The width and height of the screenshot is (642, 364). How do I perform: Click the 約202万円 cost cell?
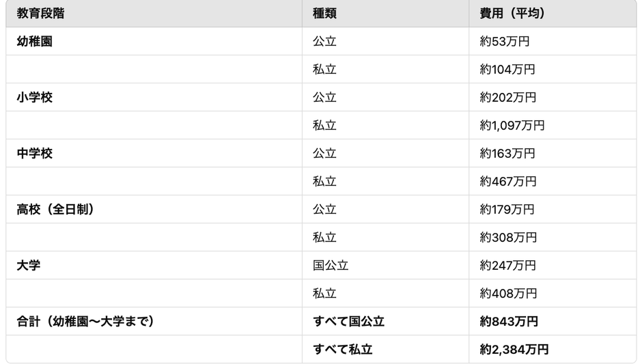(x=508, y=98)
